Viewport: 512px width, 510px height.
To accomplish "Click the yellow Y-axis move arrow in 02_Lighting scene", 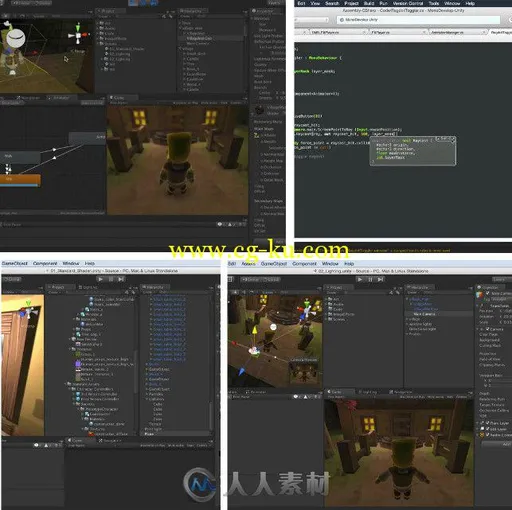I will [x=254, y=331].
